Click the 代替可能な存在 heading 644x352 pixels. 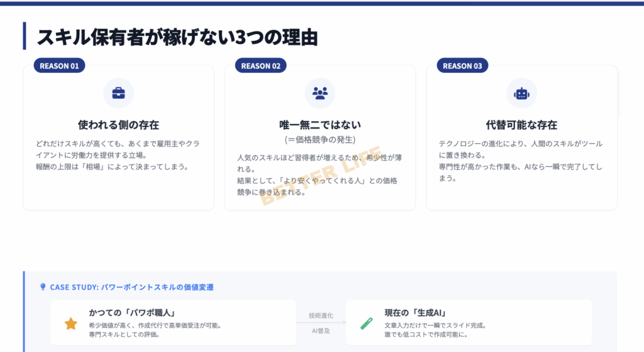coord(521,125)
